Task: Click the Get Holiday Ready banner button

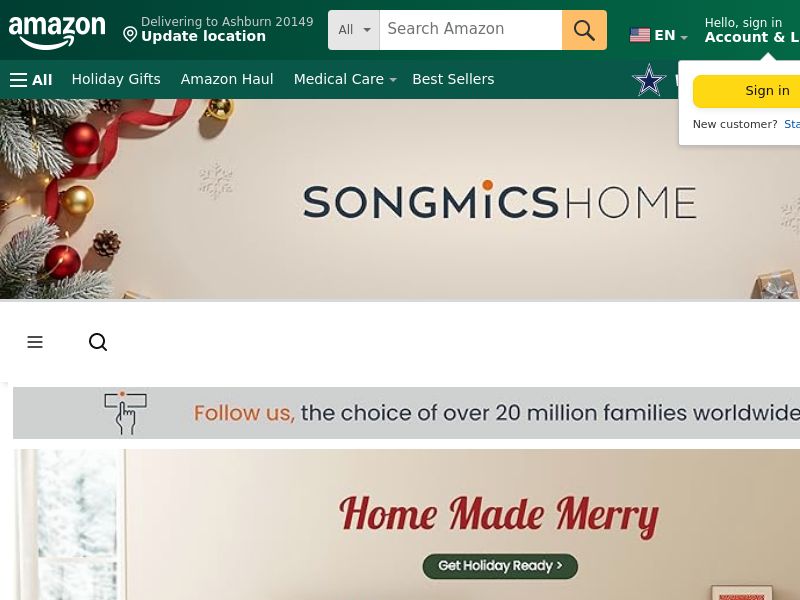Action: pos(500,565)
